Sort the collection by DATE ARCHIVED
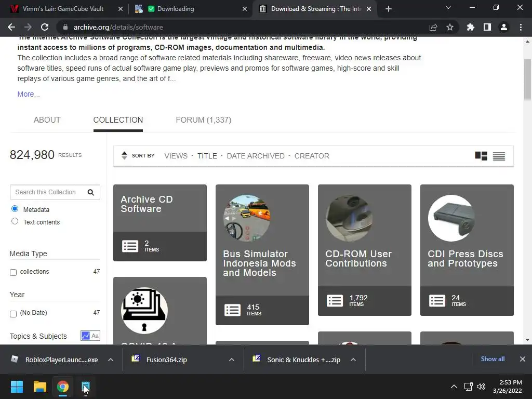 click(x=256, y=156)
